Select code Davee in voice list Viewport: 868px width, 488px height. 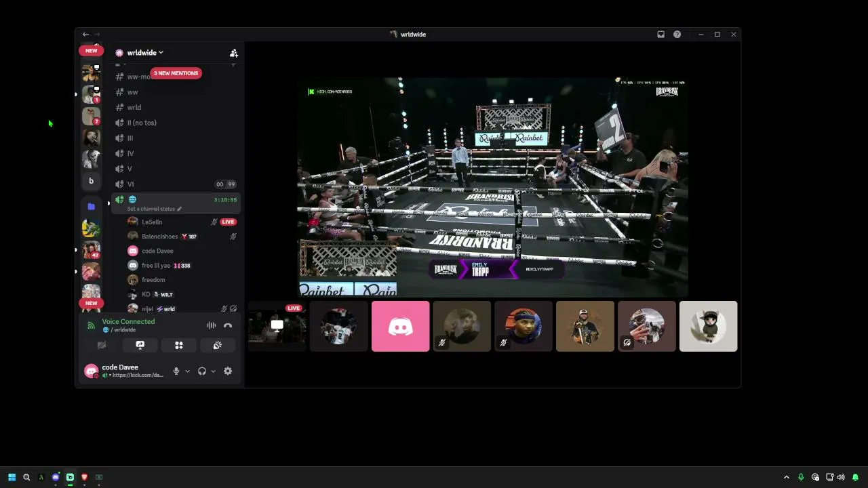tap(157, 251)
